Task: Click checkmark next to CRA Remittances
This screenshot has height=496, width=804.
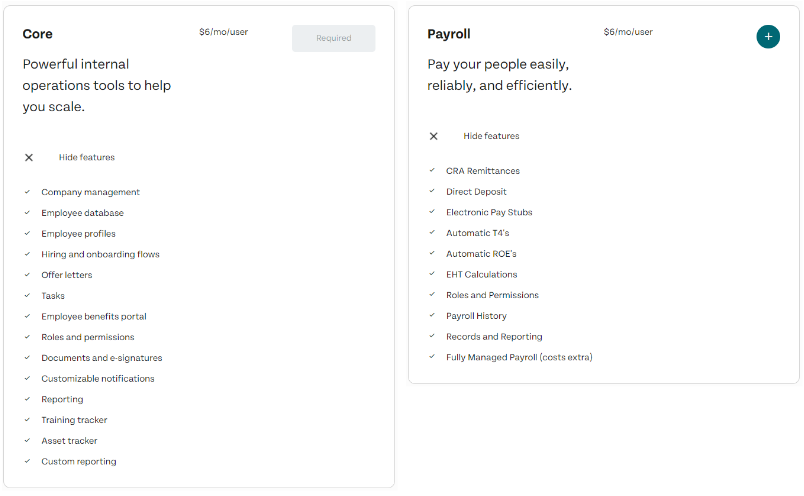Action: pyautogui.click(x=432, y=171)
